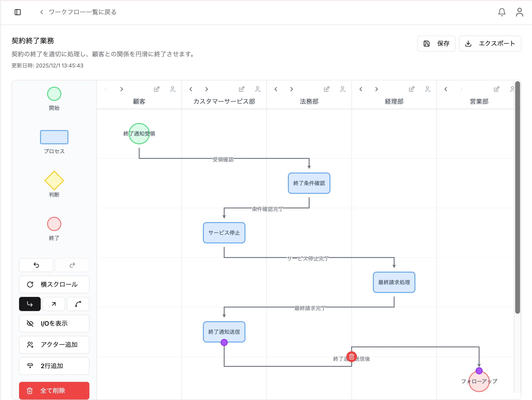Remove actor icon in 顧客 lane
532x400 pixels.
[x=173, y=89]
